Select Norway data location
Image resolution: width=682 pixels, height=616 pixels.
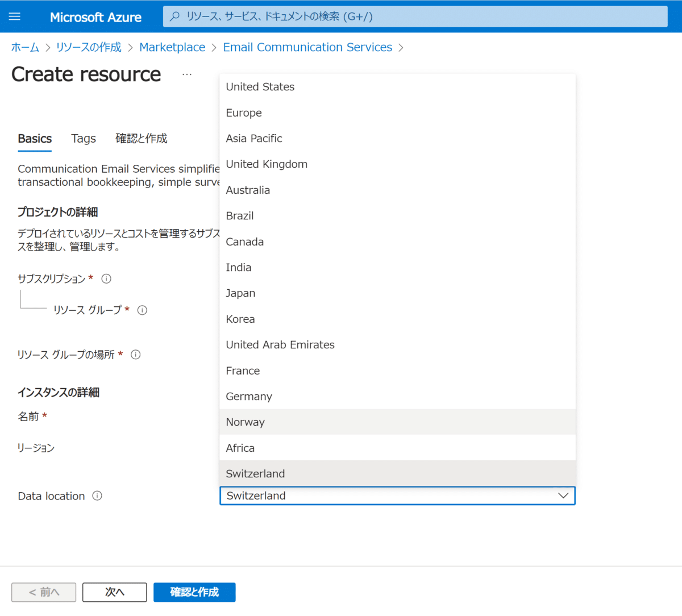pos(397,422)
